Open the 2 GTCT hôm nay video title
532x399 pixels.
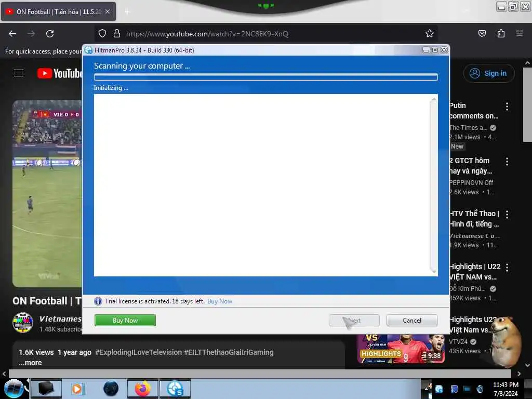coord(471,166)
